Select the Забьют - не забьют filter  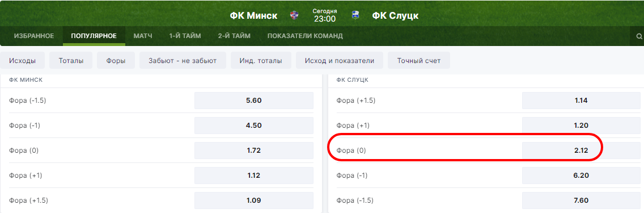tap(183, 60)
